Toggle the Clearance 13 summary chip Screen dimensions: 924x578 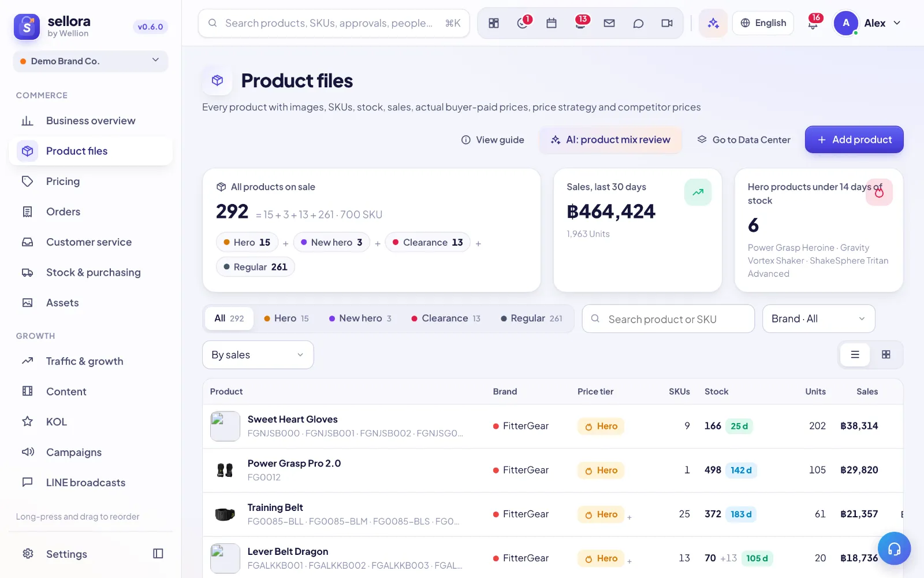428,242
